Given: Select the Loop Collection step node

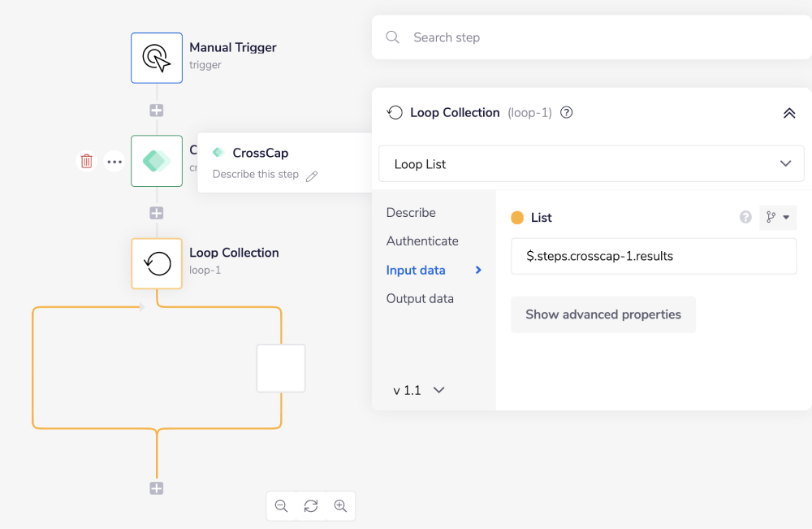Looking at the screenshot, I should 157,263.
